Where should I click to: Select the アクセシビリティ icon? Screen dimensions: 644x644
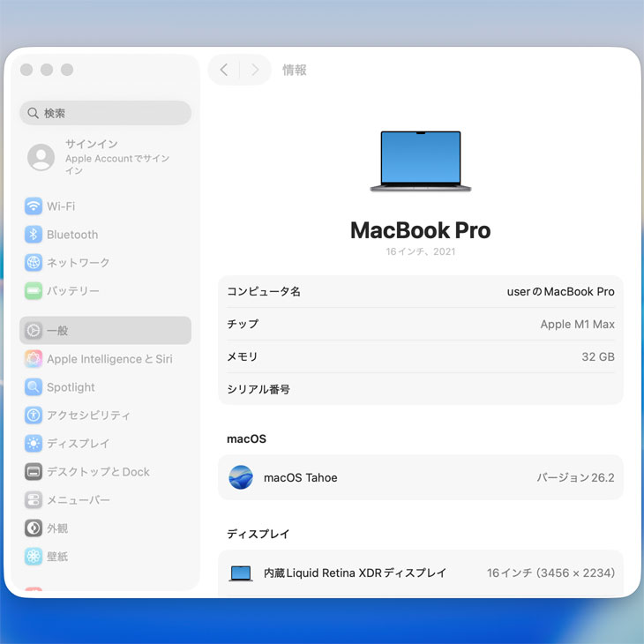(x=34, y=416)
